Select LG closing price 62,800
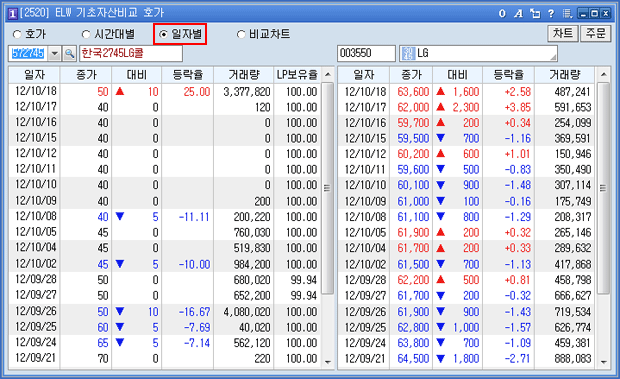The height and width of the screenshot is (379, 620). [x=411, y=328]
